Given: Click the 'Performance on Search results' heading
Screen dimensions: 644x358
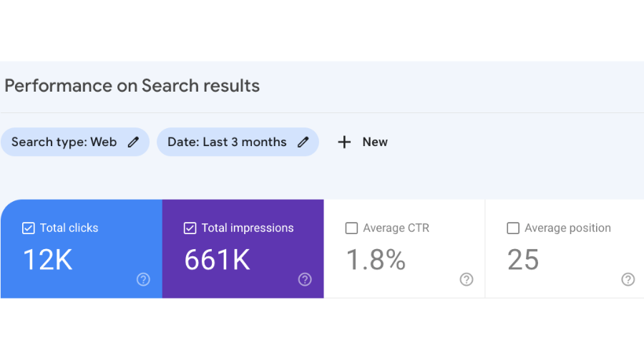Looking at the screenshot, I should click(132, 86).
